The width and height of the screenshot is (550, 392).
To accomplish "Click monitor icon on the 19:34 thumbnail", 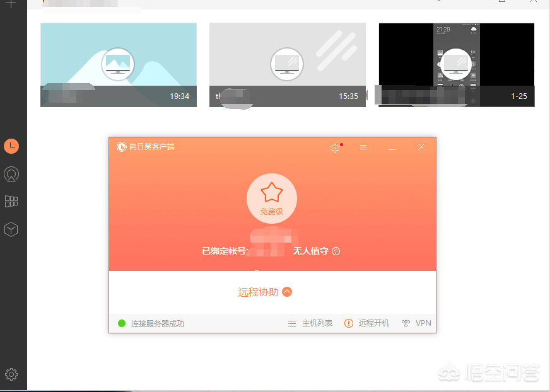I will [118, 64].
